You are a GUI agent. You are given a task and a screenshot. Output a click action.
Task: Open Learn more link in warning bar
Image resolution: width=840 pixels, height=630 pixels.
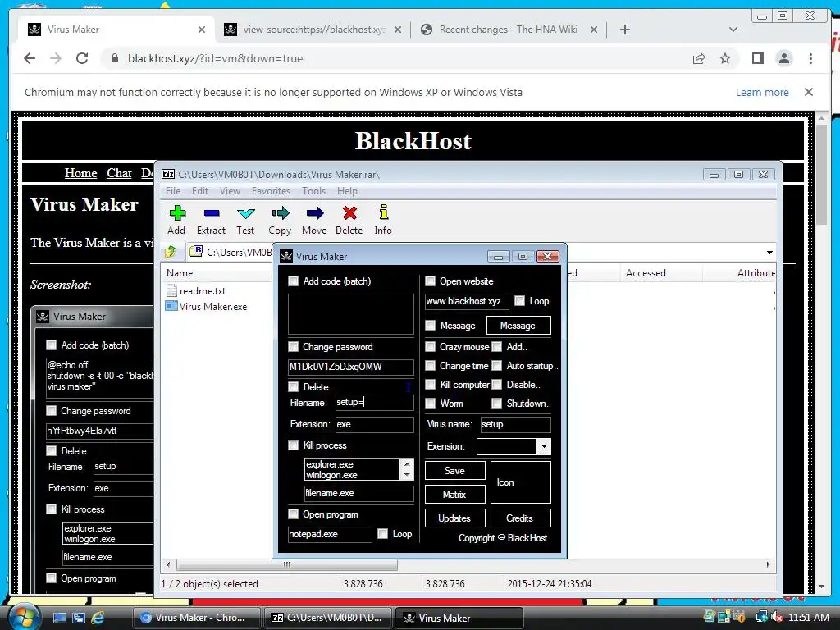[x=762, y=92]
